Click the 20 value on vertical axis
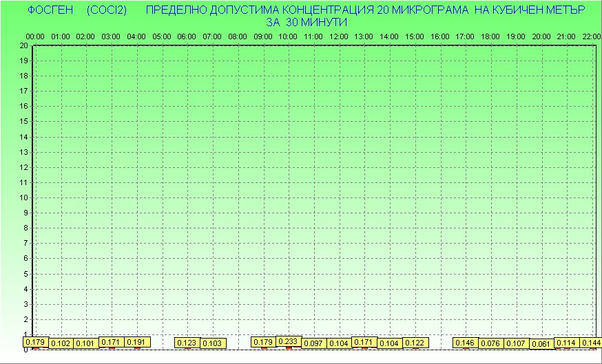602x364 pixels. (x=23, y=45)
